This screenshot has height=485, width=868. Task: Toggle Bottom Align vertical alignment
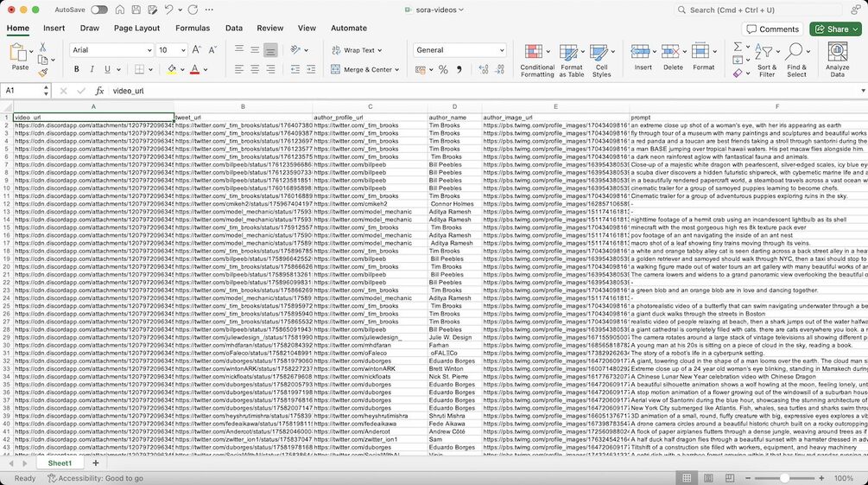pyautogui.click(x=270, y=50)
